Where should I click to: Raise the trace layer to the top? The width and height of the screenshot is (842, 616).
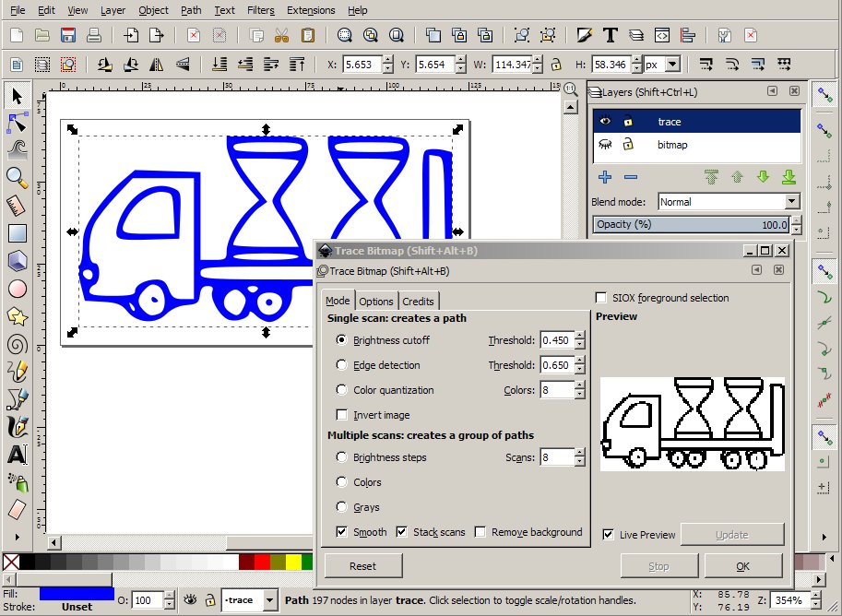(x=711, y=177)
